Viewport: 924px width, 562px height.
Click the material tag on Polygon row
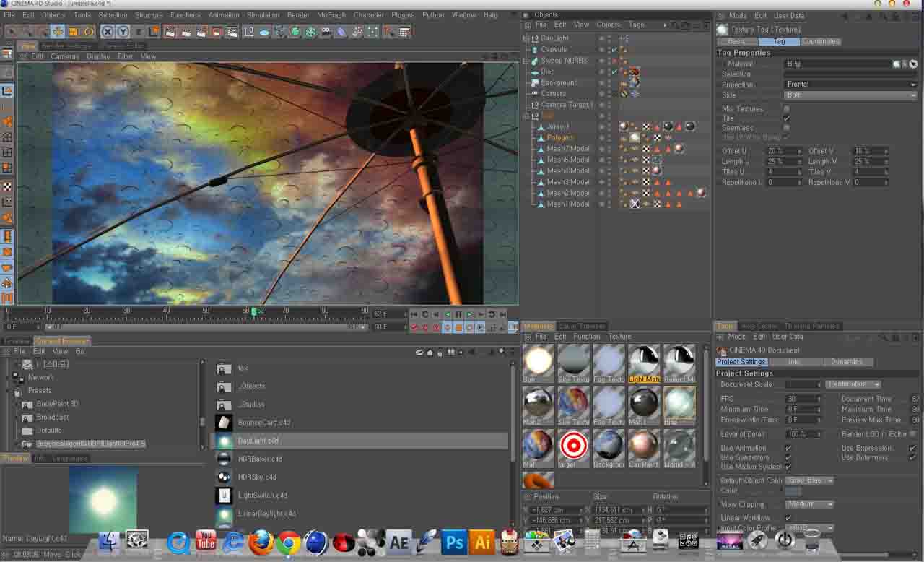(635, 137)
